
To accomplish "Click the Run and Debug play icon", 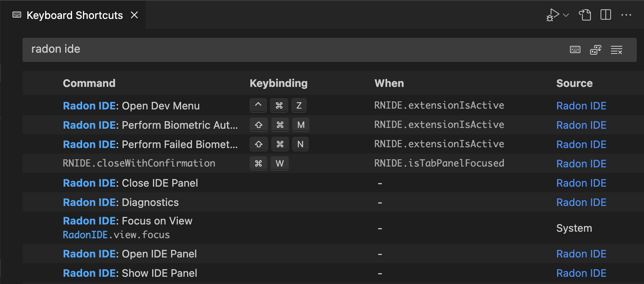I will 553,15.
